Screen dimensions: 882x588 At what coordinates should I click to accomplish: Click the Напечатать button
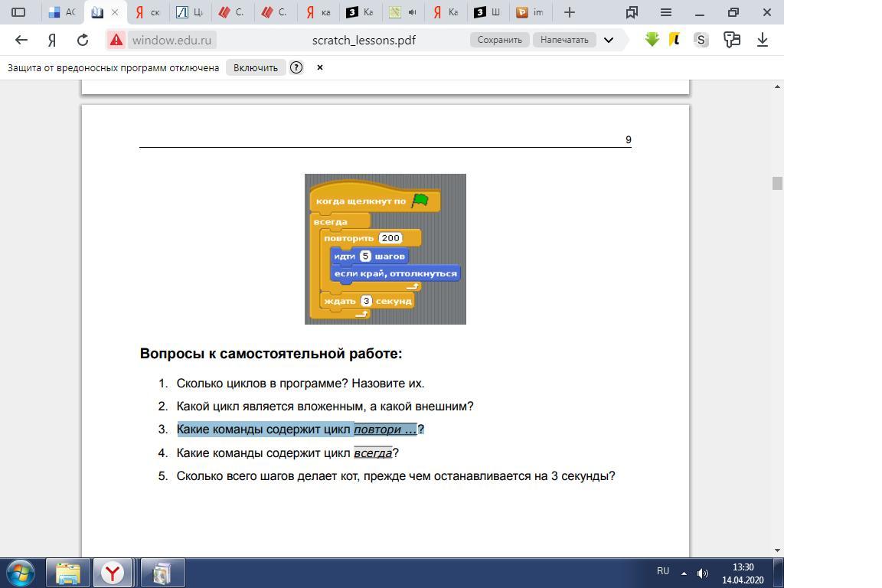(x=564, y=40)
